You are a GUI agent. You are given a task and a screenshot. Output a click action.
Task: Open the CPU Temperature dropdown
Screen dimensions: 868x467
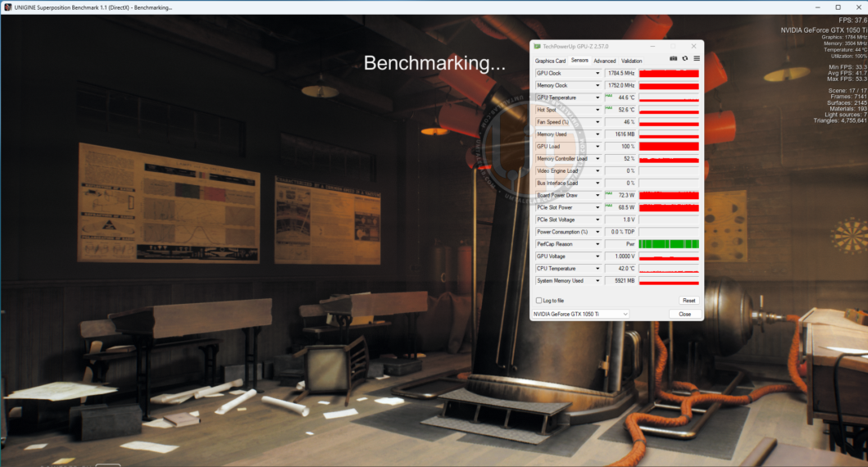pyautogui.click(x=598, y=269)
